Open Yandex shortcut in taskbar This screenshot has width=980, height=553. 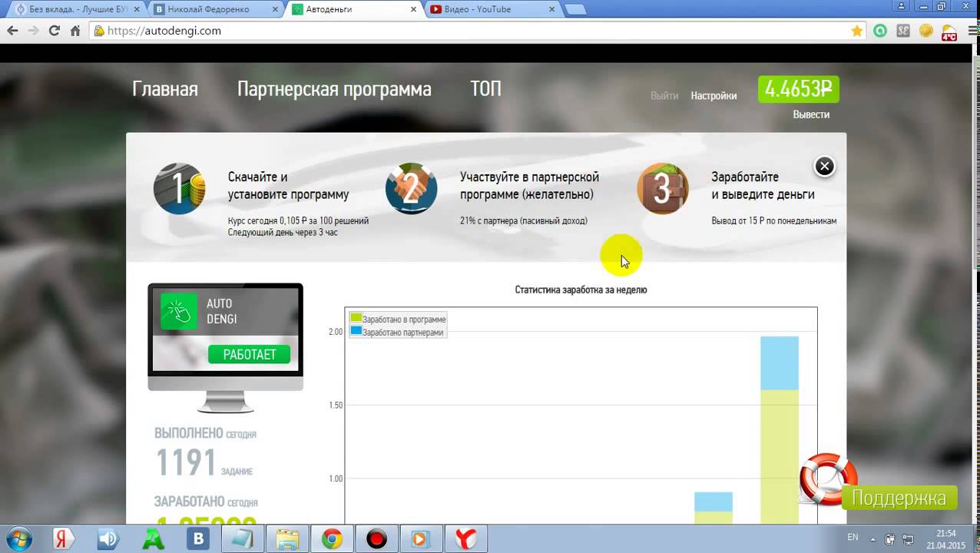tap(63, 539)
